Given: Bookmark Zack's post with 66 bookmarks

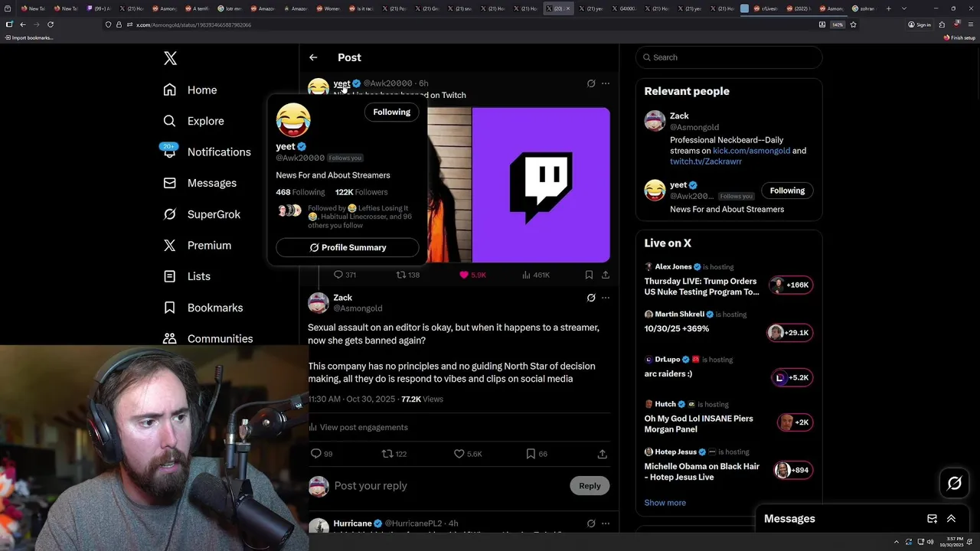Looking at the screenshot, I should [x=537, y=454].
